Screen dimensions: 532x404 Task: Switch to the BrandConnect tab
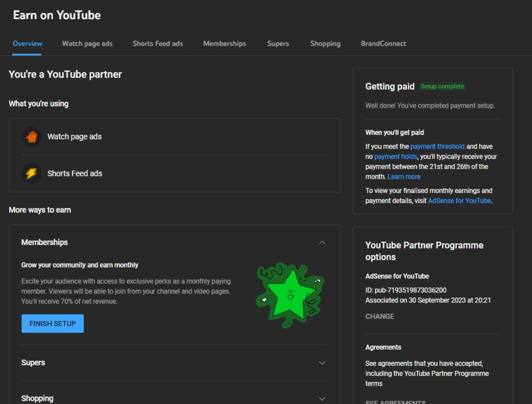[383, 44]
